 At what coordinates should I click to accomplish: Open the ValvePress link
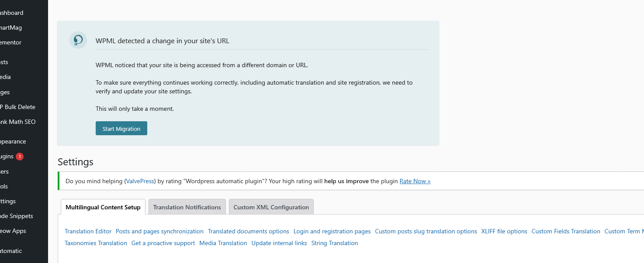(x=140, y=181)
